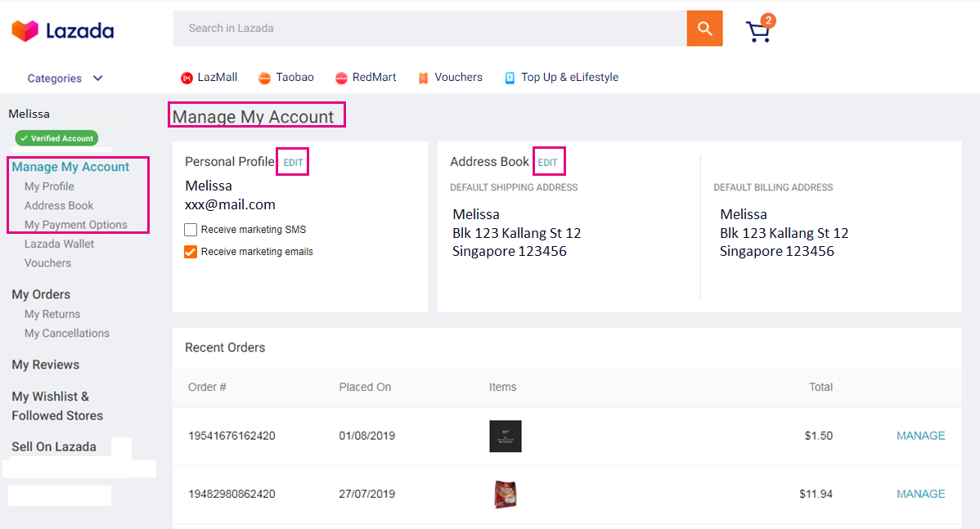The height and width of the screenshot is (529, 980).
Task: Click the DEFAULT BILLING ADDRESS label
Action: [x=773, y=187]
